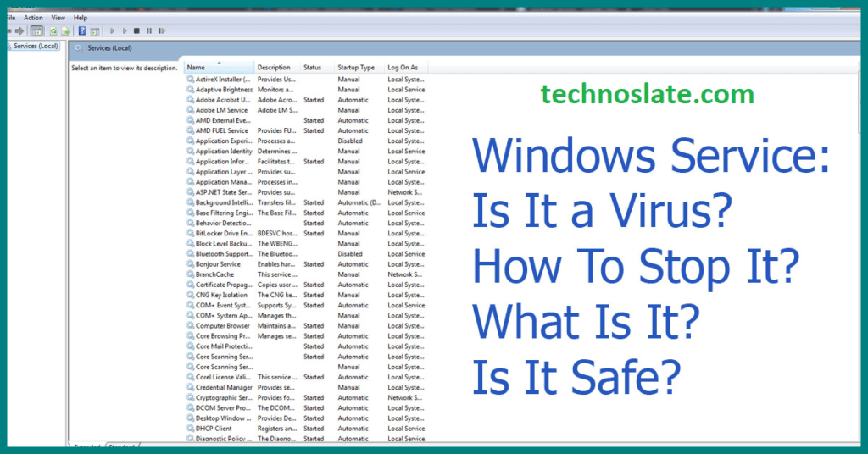Click the Pause Service toolbar icon
Image resolution: width=868 pixels, height=454 pixels.
(149, 31)
